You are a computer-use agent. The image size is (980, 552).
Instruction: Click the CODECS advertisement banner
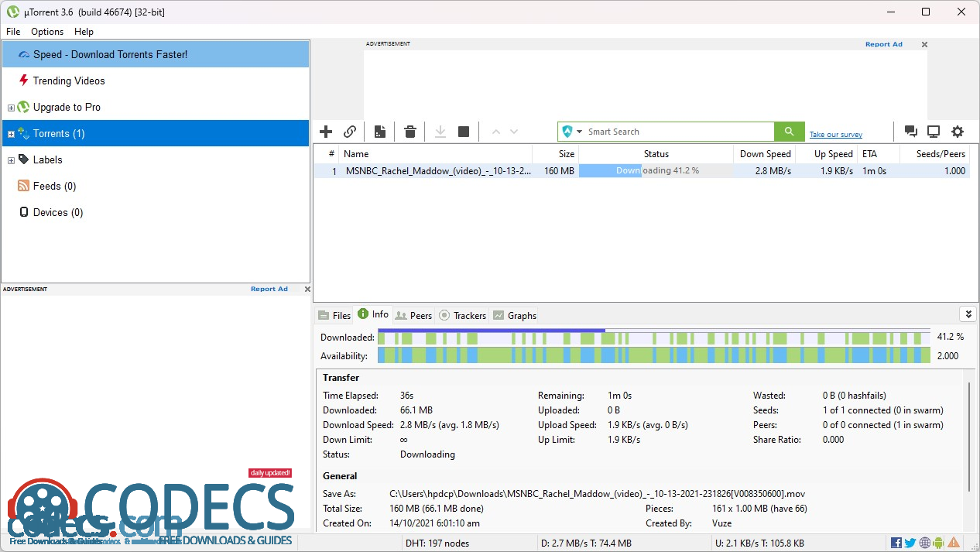(x=151, y=507)
